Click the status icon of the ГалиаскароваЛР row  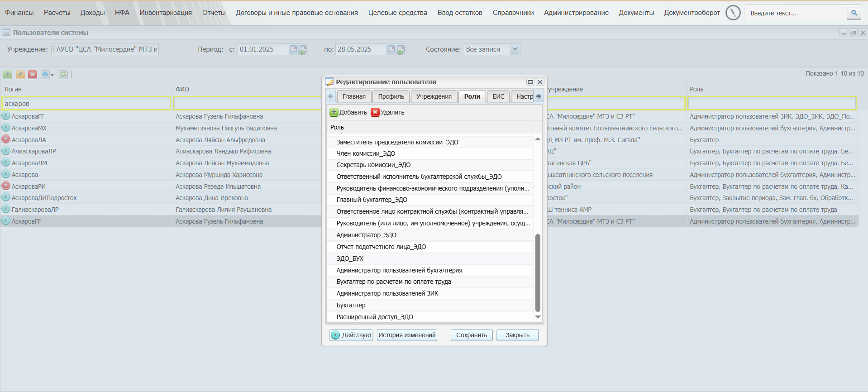click(x=6, y=210)
